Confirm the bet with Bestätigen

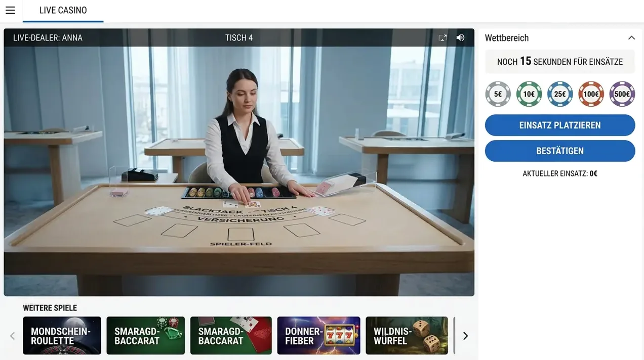[x=560, y=151]
